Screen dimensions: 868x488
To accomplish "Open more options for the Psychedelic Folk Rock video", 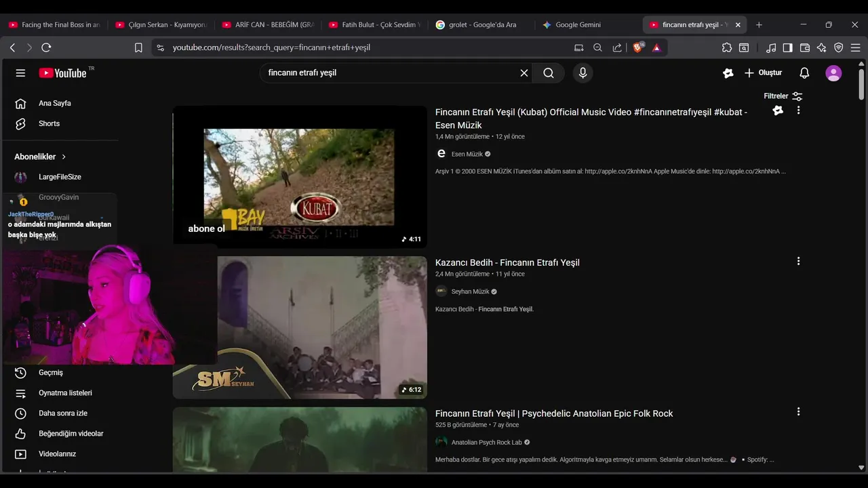I will click(x=798, y=411).
